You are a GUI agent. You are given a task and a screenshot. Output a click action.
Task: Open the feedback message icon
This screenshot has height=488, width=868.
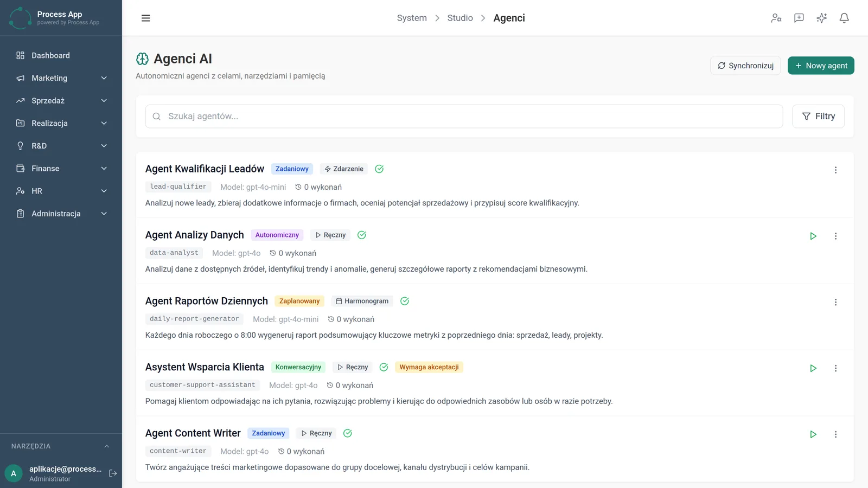pyautogui.click(x=799, y=18)
